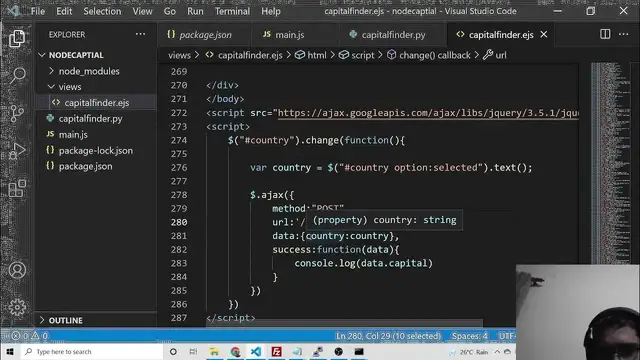Switch to VS Code taskbar icon
The image size is (640, 360).
pyautogui.click(x=256, y=351)
